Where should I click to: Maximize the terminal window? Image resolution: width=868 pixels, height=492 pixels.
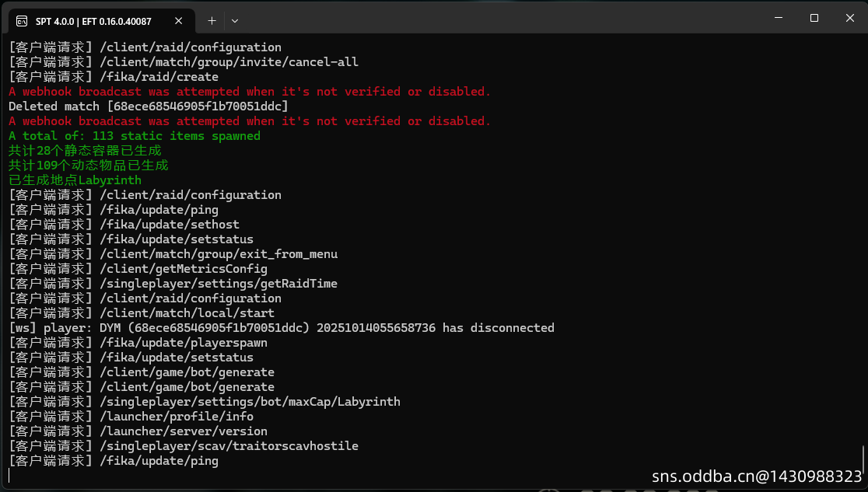[814, 17]
